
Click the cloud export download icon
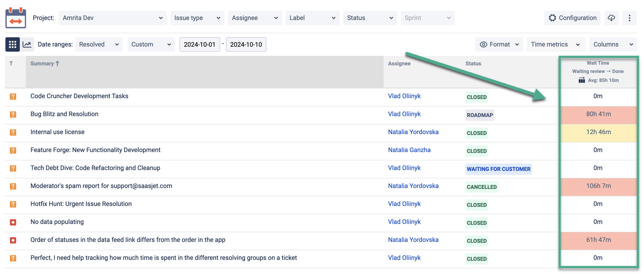(611, 18)
